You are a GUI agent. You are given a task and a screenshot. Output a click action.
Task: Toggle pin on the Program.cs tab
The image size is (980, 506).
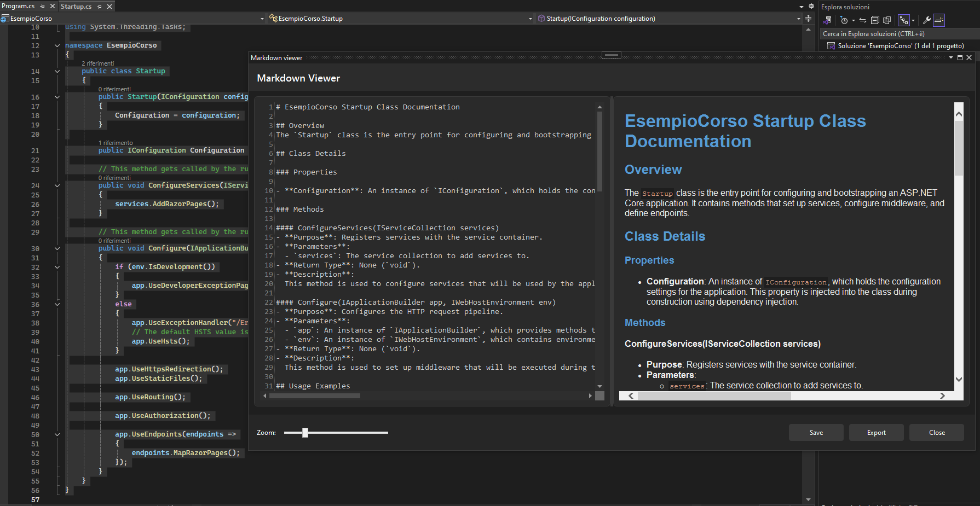click(43, 6)
